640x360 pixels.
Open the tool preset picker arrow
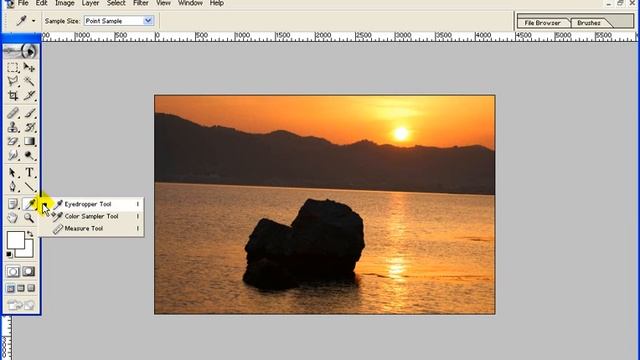coord(33,21)
